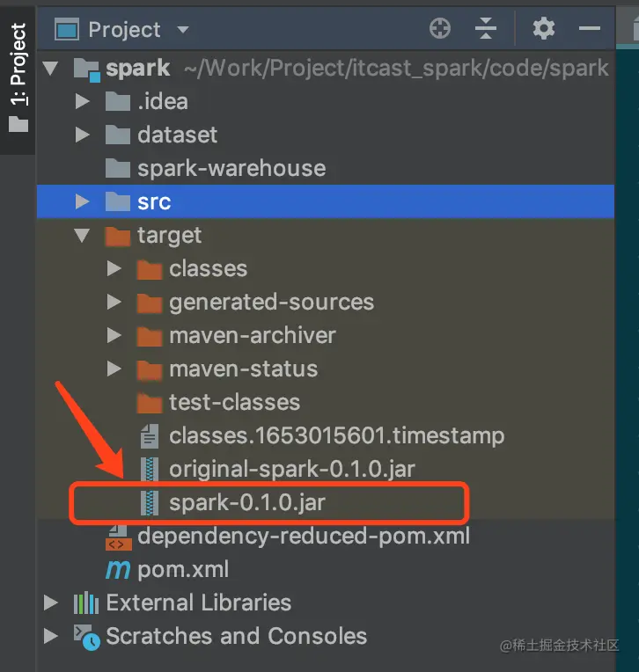Expand the generated-sources folder arrow
This screenshot has width=639, height=672.
[x=114, y=303]
